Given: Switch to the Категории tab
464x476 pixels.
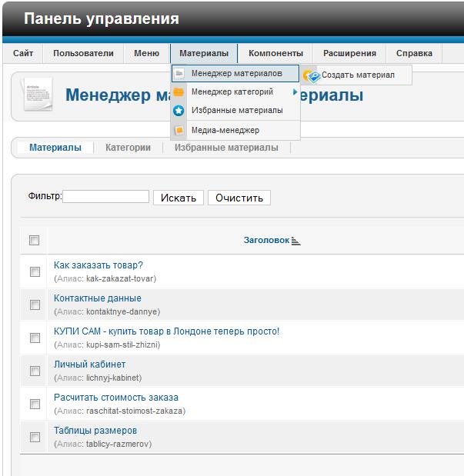Looking at the screenshot, I should tap(128, 148).
